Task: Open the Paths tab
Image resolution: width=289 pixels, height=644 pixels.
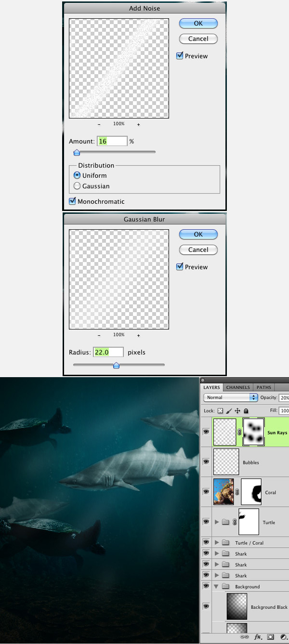Action: point(263,387)
